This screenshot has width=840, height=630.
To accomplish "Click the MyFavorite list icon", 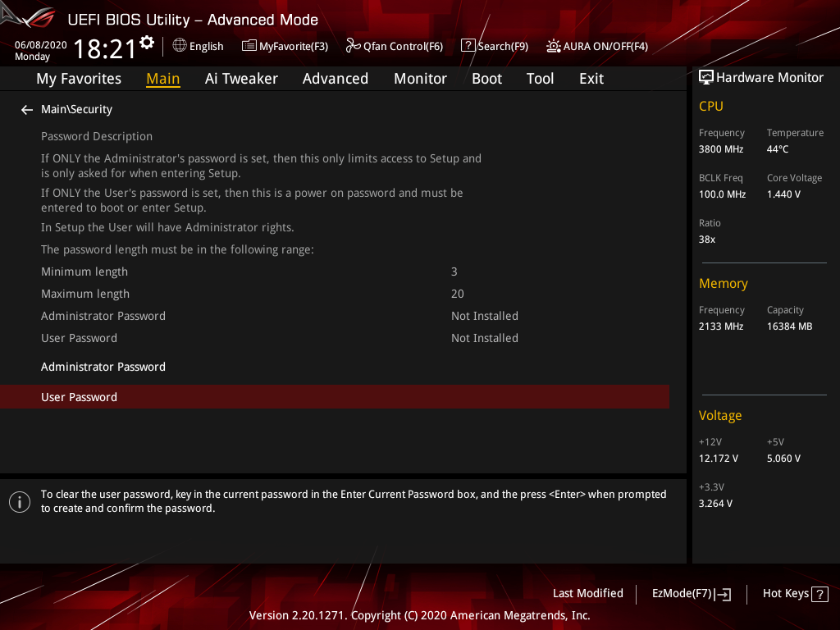I will coord(249,46).
